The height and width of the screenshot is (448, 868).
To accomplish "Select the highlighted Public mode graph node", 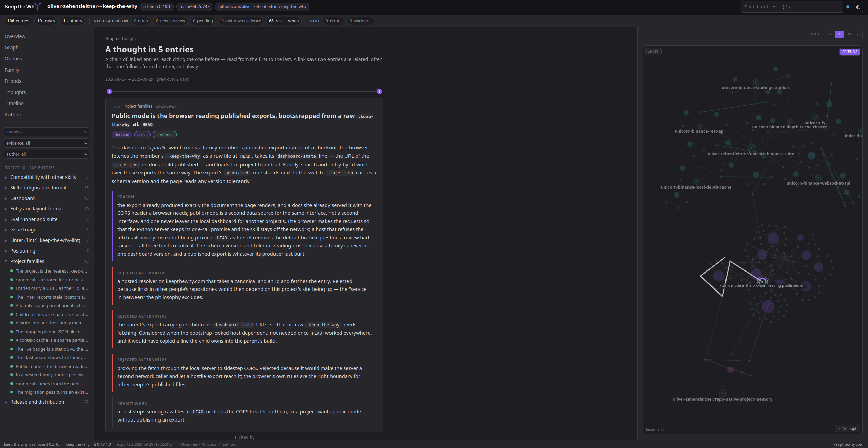I will click(762, 281).
